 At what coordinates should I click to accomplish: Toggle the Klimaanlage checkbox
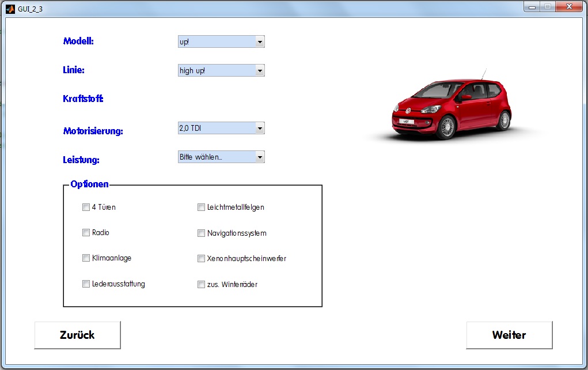86,258
